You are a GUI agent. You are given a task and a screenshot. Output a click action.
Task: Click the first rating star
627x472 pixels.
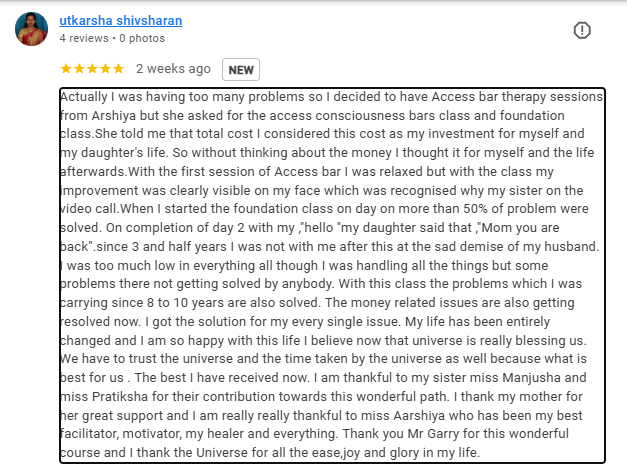point(66,69)
